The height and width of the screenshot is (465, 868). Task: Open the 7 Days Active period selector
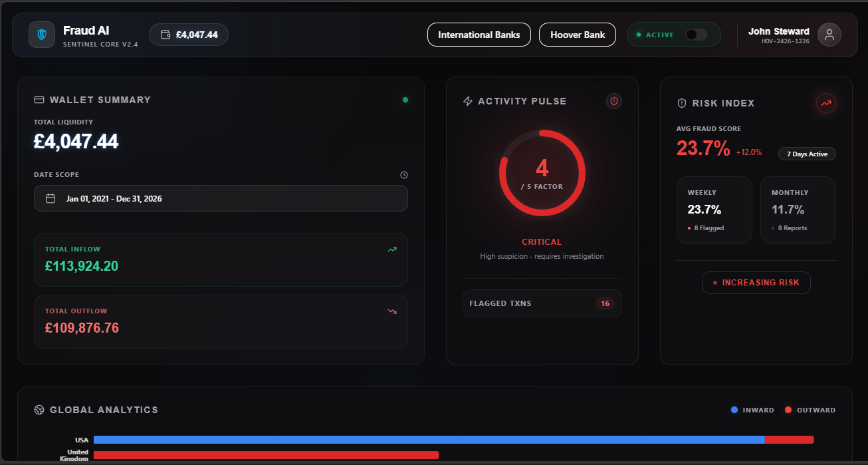coord(807,154)
